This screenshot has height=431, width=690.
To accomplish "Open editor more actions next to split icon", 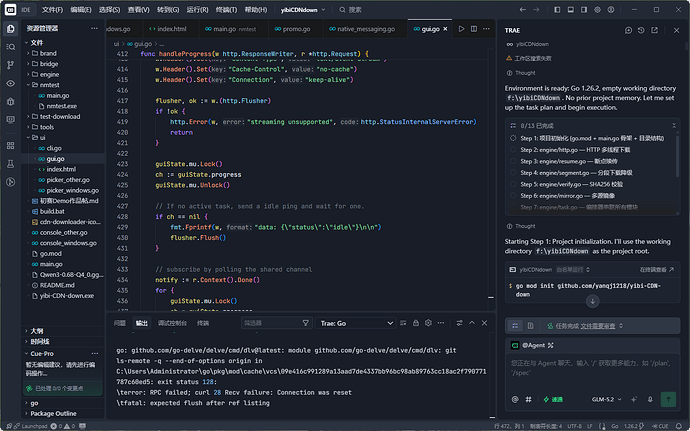I will (x=486, y=29).
